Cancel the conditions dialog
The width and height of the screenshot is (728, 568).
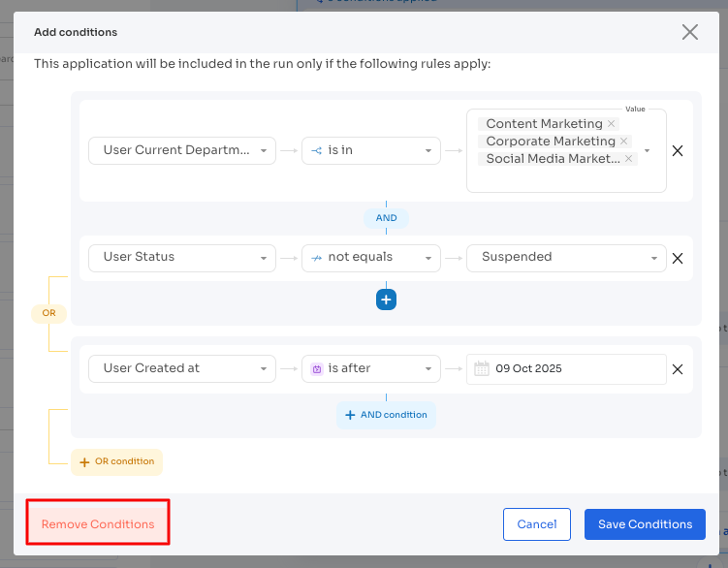coord(537,523)
